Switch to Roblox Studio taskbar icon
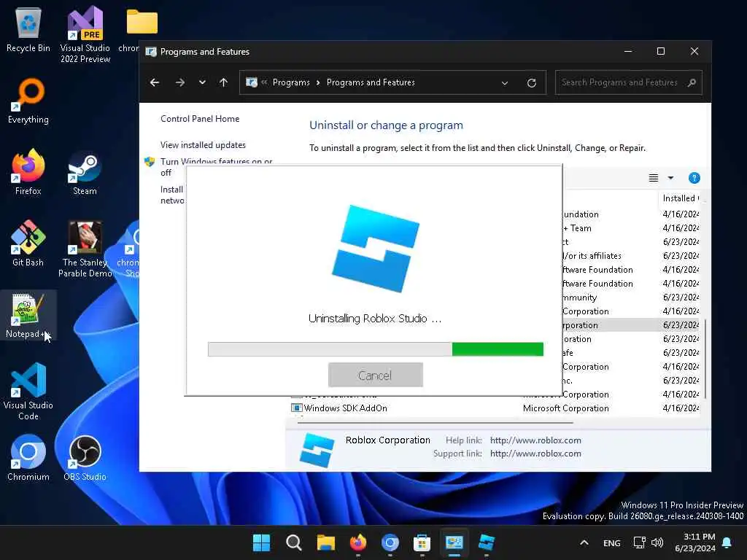Viewport: 747px width, 560px height. point(487,542)
